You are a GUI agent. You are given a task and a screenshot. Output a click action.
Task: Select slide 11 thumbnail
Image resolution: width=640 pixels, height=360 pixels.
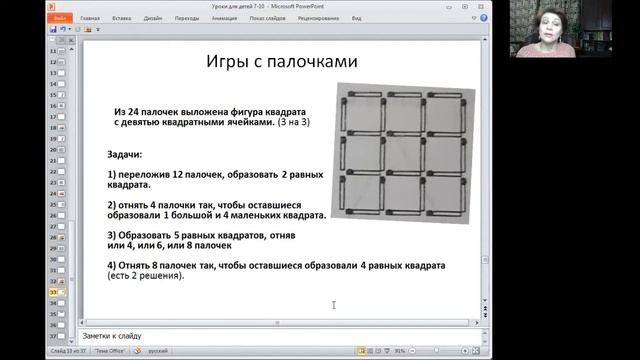[61, 51]
